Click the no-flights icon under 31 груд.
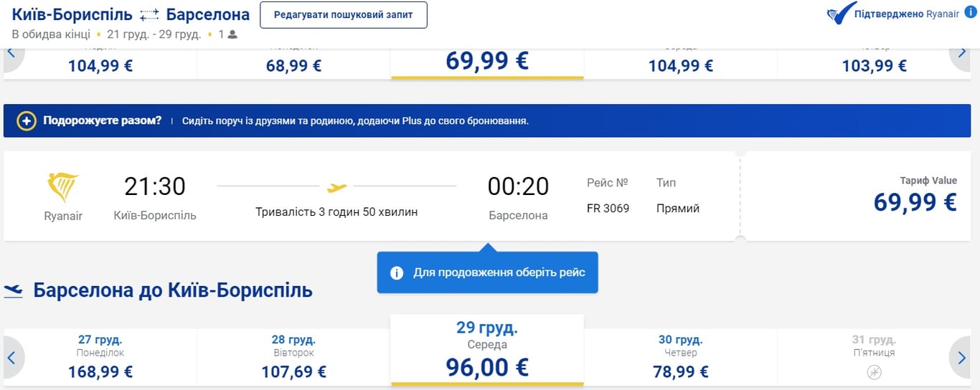980x390 pixels. point(874,372)
